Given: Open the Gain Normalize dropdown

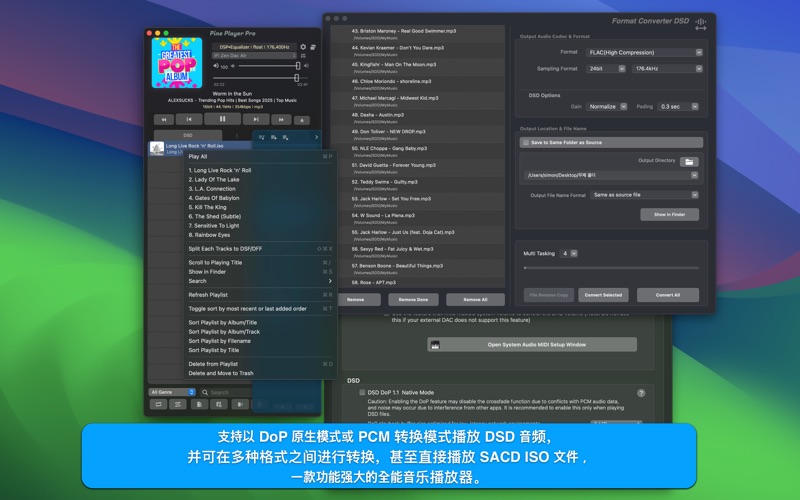Looking at the screenshot, I should pyautogui.click(x=607, y=107).
